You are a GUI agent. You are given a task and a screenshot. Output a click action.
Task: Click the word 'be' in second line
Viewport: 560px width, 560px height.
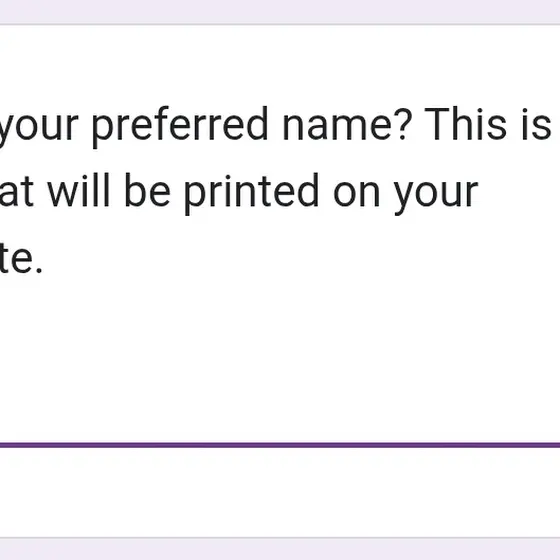[x=148, y=190]
